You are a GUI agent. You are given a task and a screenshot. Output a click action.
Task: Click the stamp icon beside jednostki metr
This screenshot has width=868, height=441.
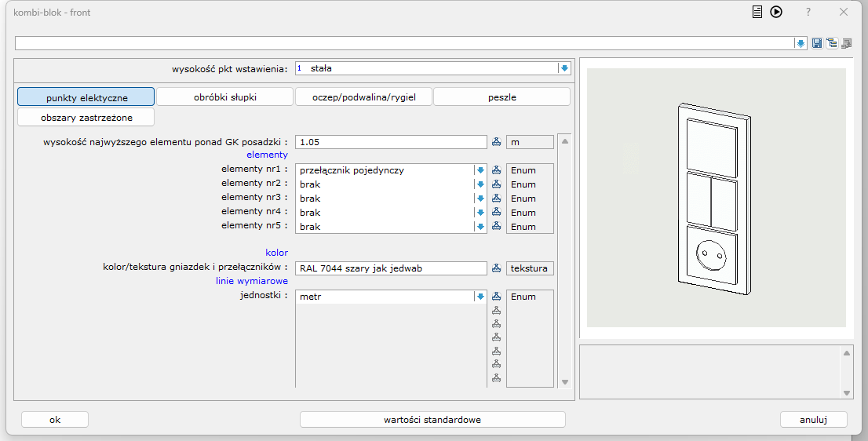496,297
